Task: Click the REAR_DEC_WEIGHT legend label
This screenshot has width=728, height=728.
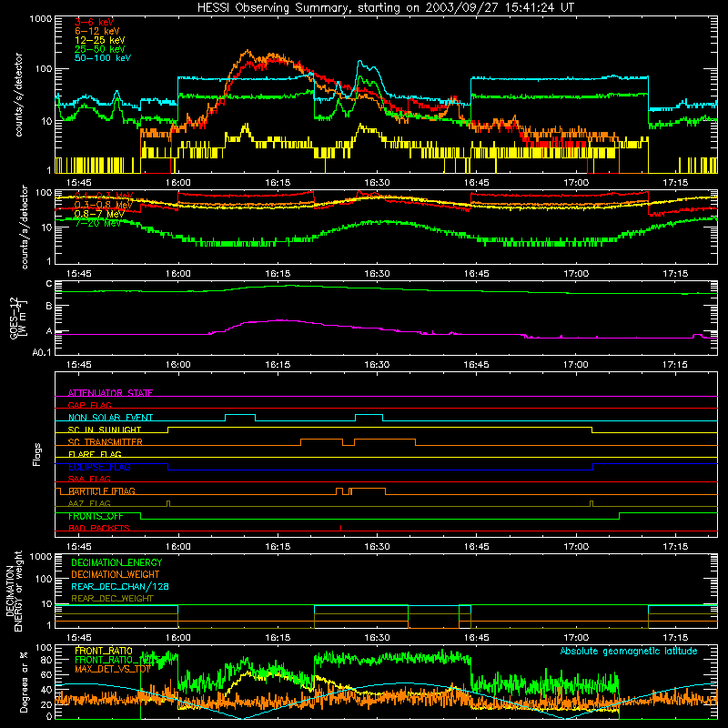Action: [x=112, y=599]
